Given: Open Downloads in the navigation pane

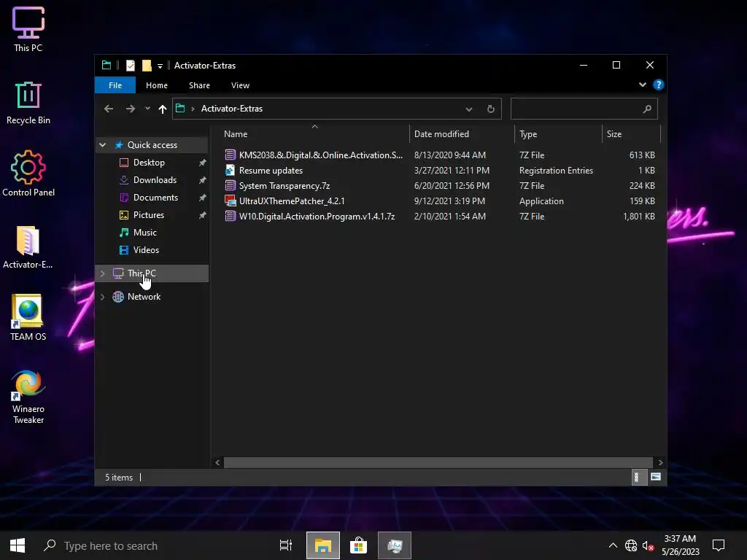Looking at the screenshot, I should [155, 180].
